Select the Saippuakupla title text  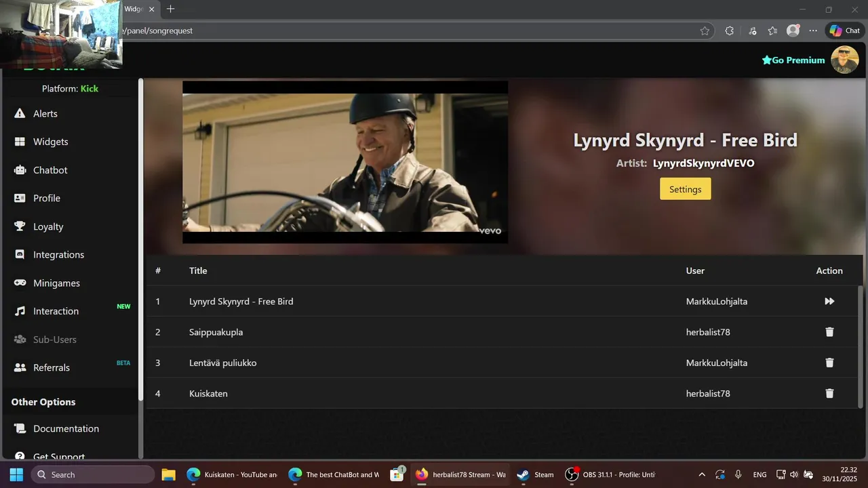pyautogui.click(x=216, y=332)
